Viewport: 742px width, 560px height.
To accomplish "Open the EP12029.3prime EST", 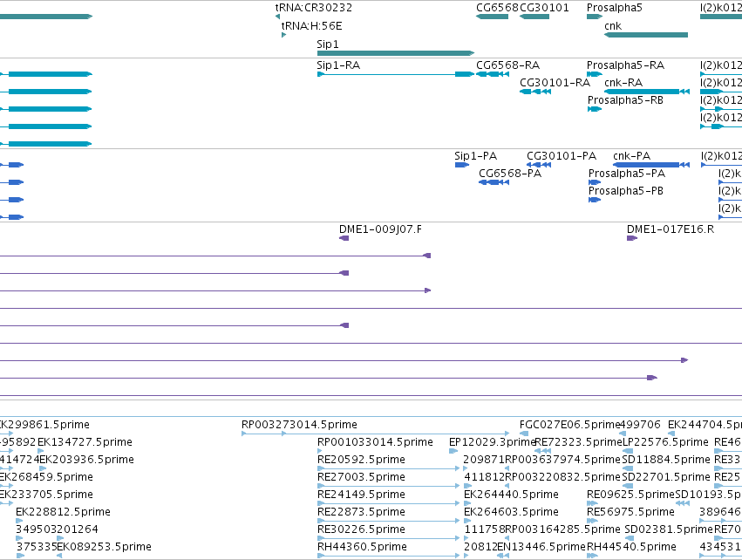I will 453,451.
